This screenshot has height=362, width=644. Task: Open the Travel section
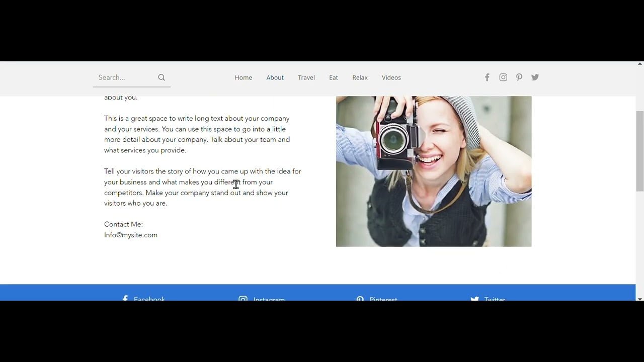[x=306, y=77]
